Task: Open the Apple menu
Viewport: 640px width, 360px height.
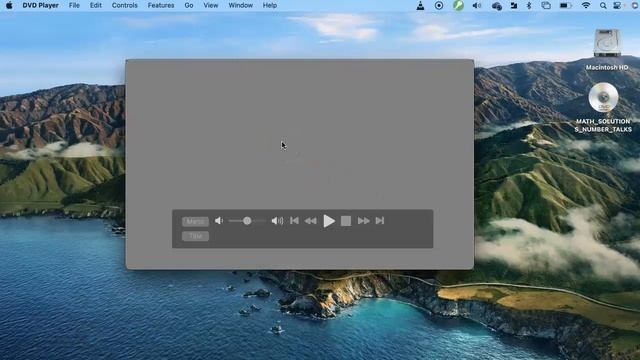Action: point(9,5)
